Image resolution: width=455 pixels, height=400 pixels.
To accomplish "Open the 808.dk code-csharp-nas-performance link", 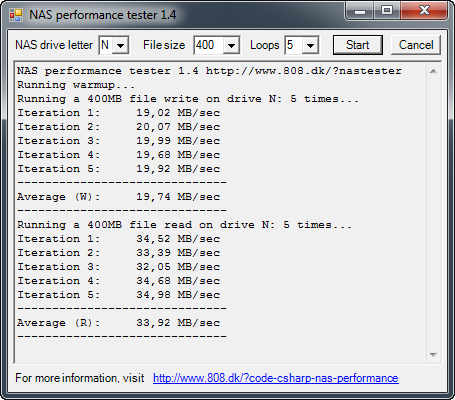I will point(276,378).
